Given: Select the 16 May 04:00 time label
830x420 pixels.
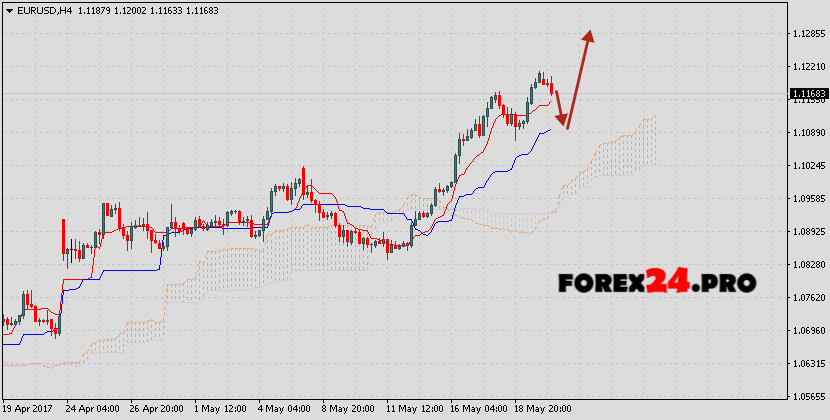Looking at the screenshot, I should (479, 409).
